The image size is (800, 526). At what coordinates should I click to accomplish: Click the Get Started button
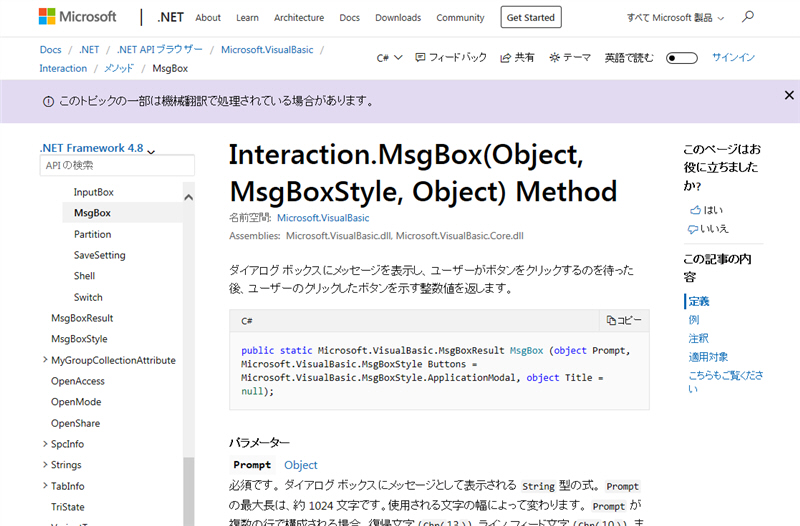click(x=531, y=17)
